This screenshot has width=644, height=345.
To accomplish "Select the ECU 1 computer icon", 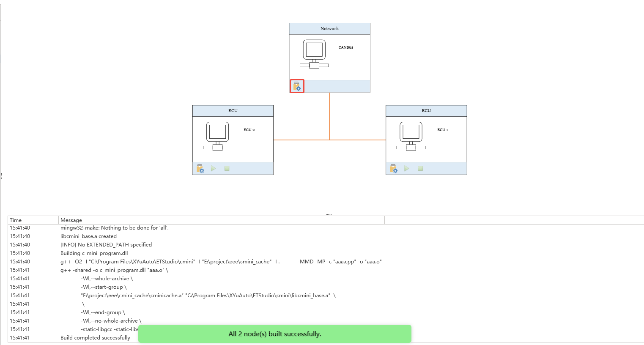I will pos(411,136).
